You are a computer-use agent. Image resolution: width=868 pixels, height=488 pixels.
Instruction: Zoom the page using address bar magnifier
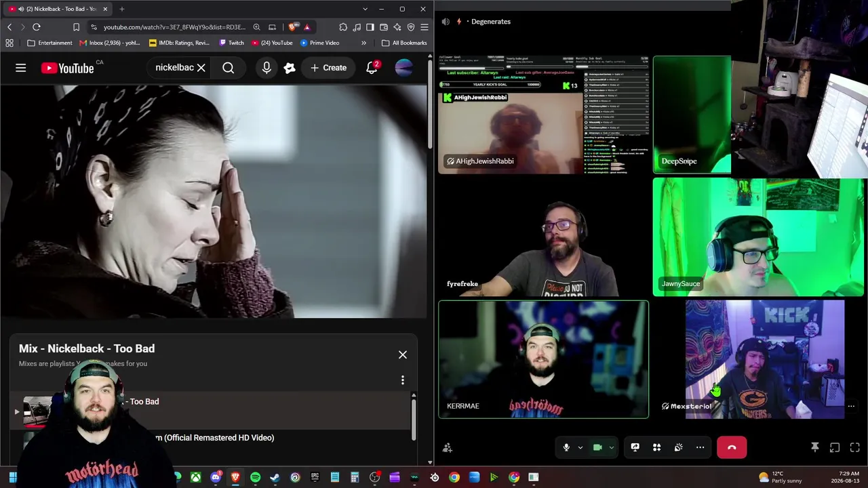(x=256, y=27)
